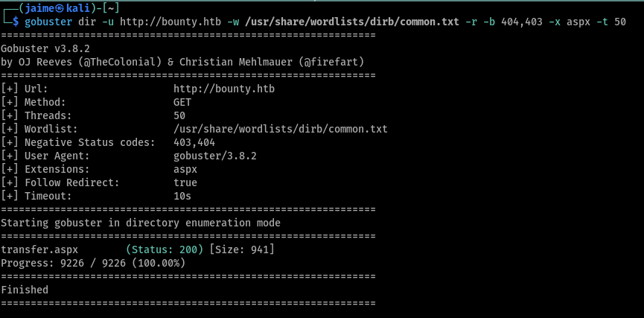Click the 'dir' mode argument in command
The image size is (644, 318).
[x=87, y=22]
